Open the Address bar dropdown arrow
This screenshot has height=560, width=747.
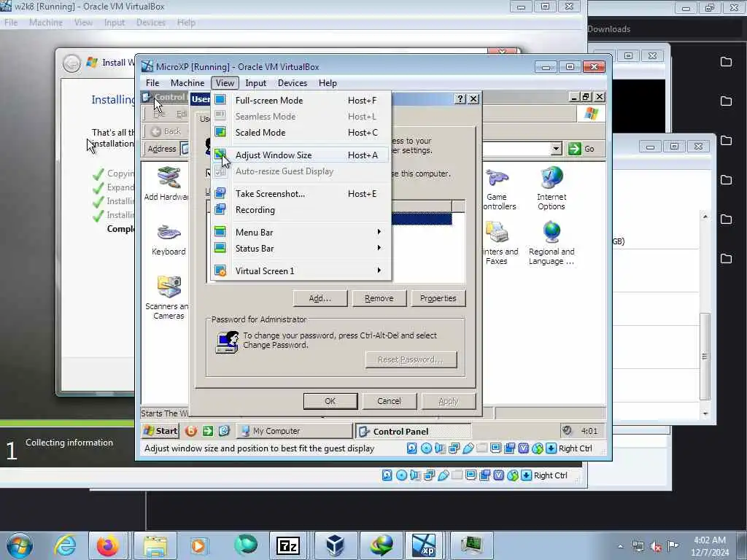(556, 149)
